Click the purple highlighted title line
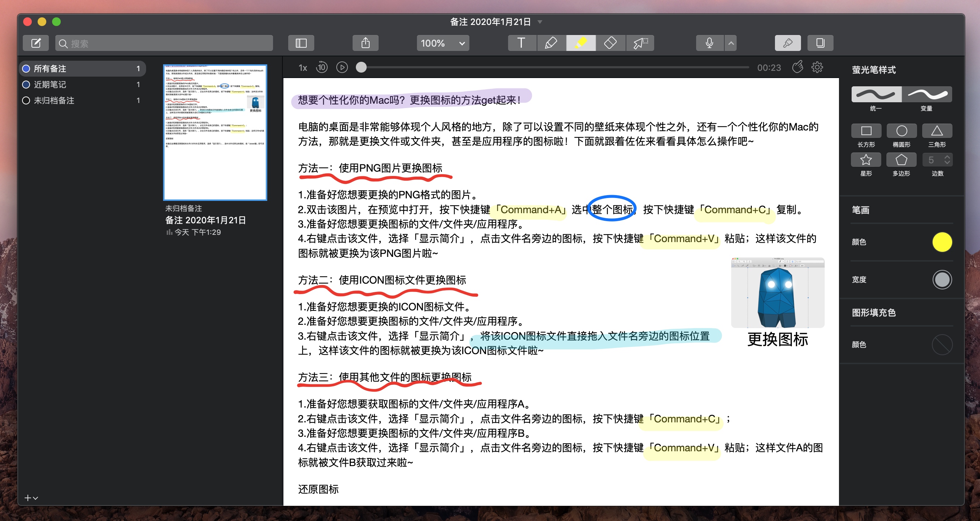 point(409,100)
